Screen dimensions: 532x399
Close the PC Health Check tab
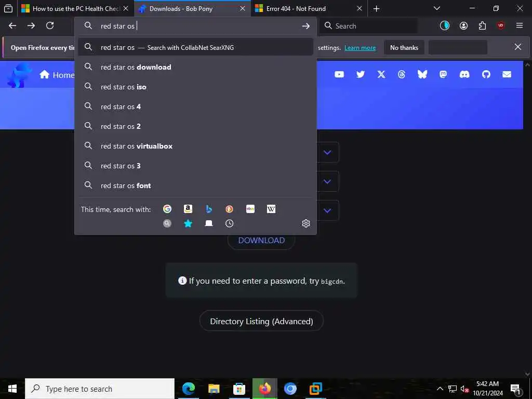(x=126, y=8)
